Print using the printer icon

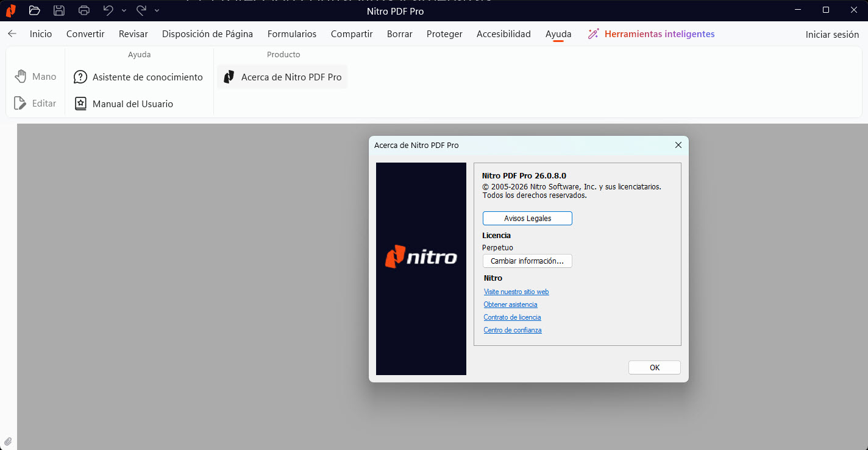84,10
